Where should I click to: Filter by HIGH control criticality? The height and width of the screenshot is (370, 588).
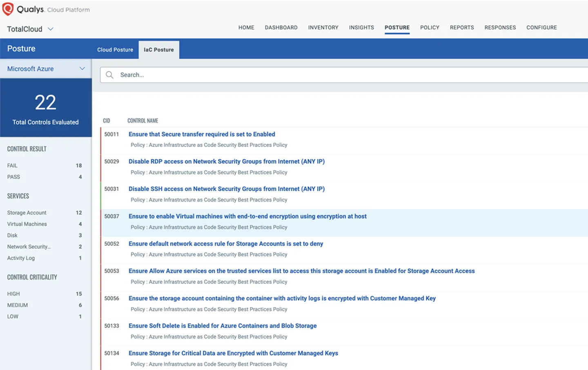point(13,294)
